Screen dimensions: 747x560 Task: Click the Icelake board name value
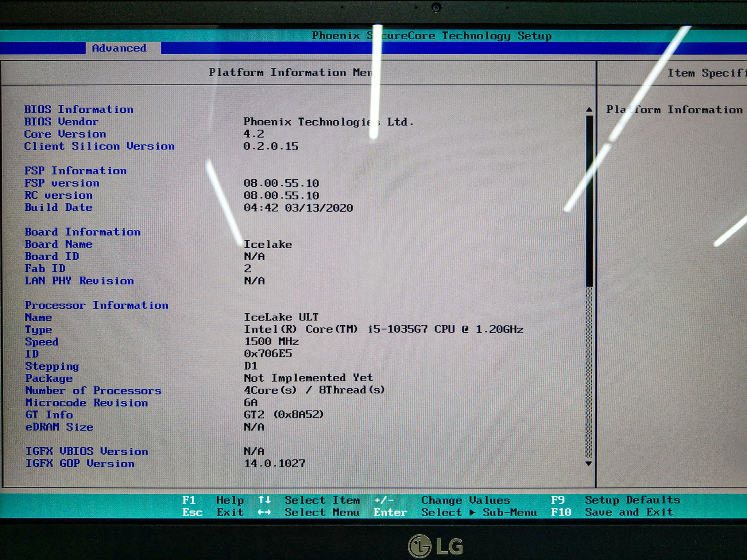[268, 244]
